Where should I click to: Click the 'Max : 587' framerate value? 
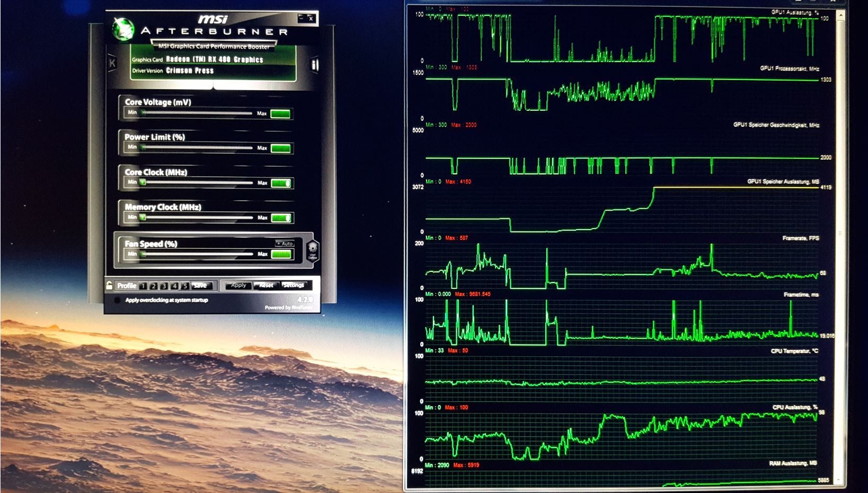click(457, 238)
